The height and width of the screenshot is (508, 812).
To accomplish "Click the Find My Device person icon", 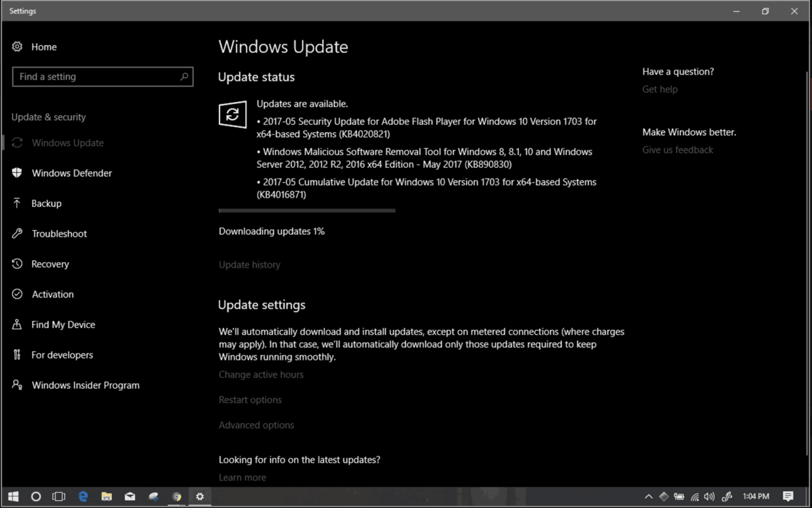I will [x=17, y=324].
